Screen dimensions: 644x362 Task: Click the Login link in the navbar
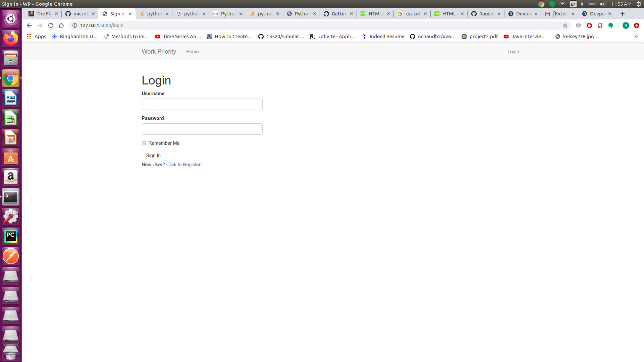click(513, 52)
